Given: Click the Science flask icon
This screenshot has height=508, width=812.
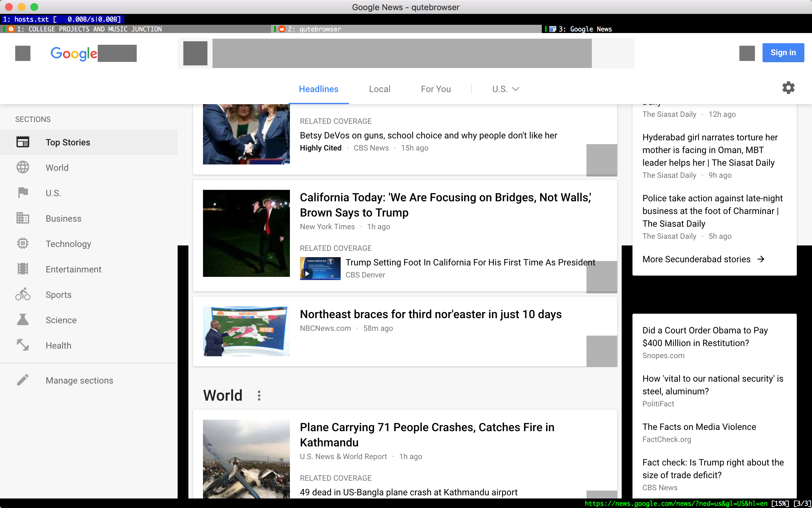Looking at the screenshot, I should tap(23, 319).
